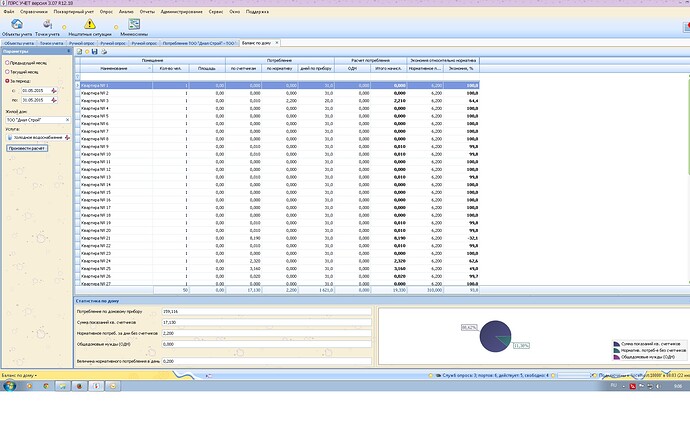
Task: Select the Квартира № 25 row
Action: click(277, 269)
